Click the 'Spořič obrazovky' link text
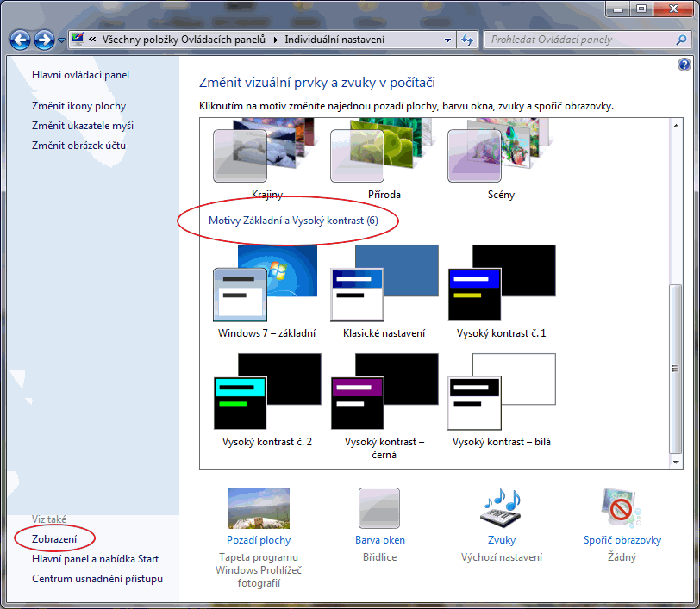The width and height of the screenshot is (700, 609). [622, 540]
